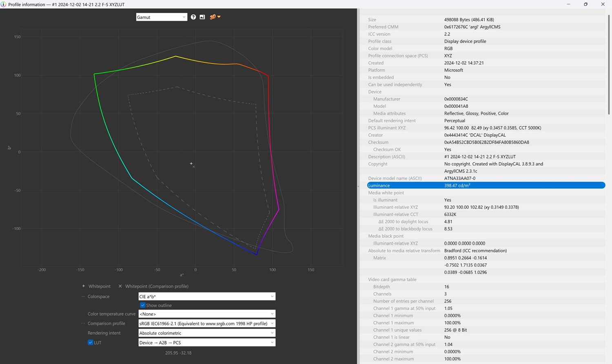
Task: Click the 'Bradford (ICC recommendation)' value
Action: coord(475,251)
